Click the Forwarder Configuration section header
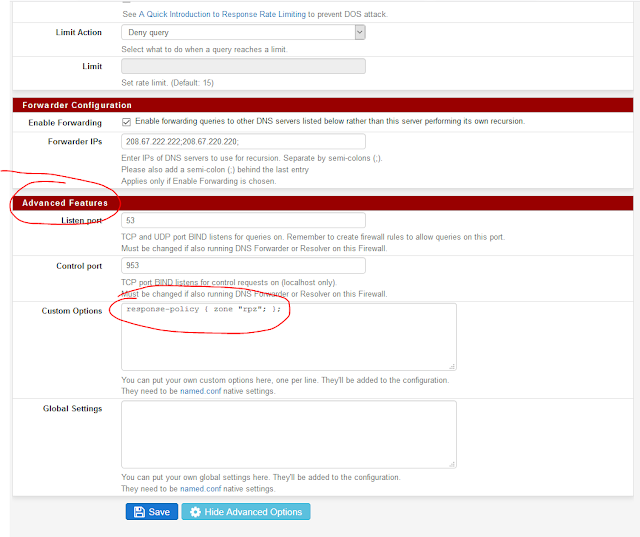 pos(76,105)
